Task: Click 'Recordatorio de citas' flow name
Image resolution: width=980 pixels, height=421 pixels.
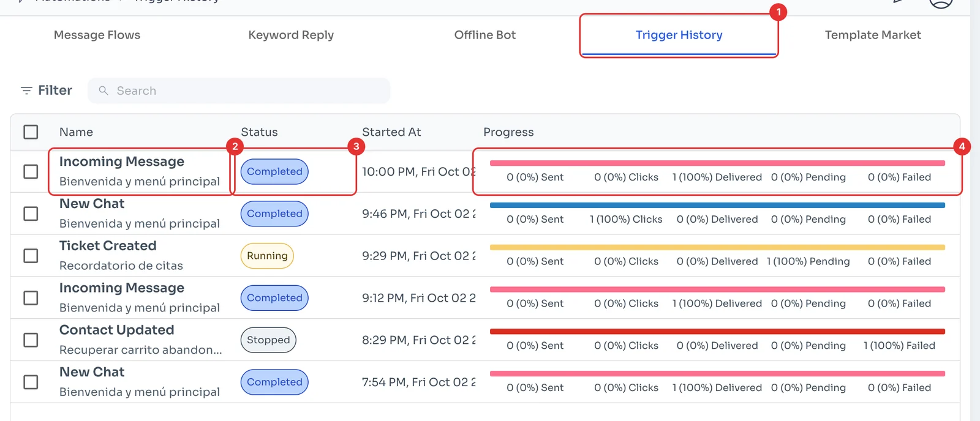Action: click(x=121, y=266)
